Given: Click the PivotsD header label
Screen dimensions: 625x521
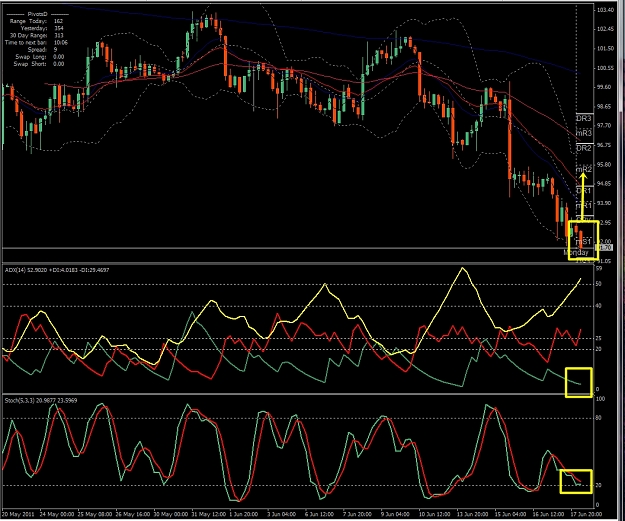Looking at the screenshot, I should point(37,14).
